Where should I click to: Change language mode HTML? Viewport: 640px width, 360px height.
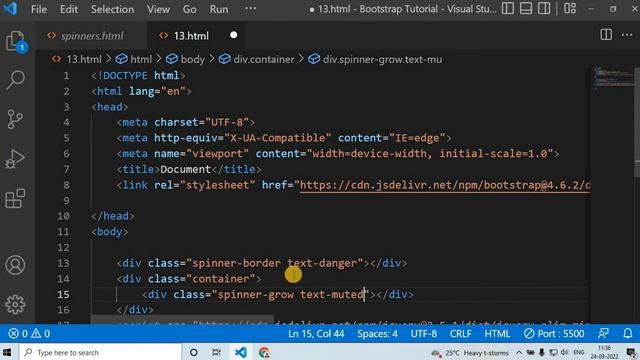click(497, 333)
